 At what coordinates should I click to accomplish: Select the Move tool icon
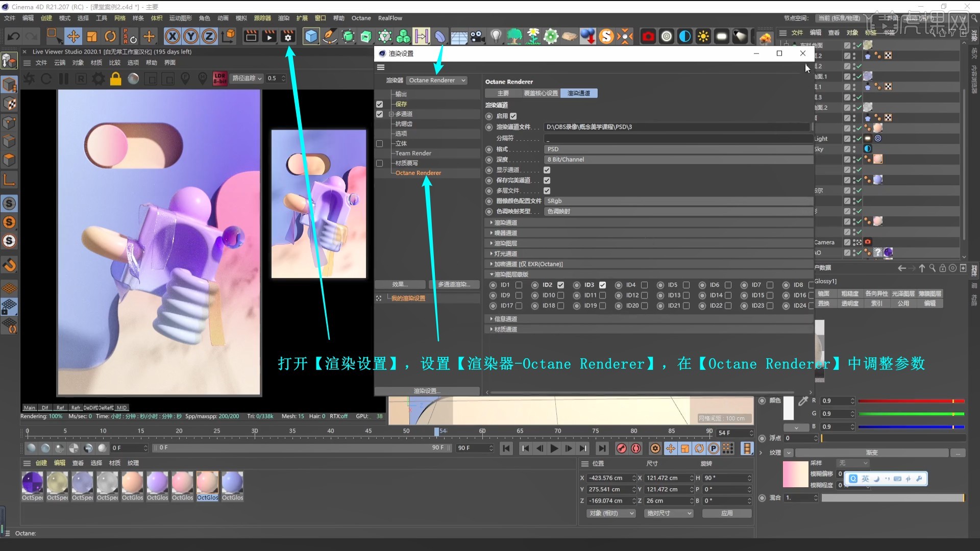(x=73, y=36)
